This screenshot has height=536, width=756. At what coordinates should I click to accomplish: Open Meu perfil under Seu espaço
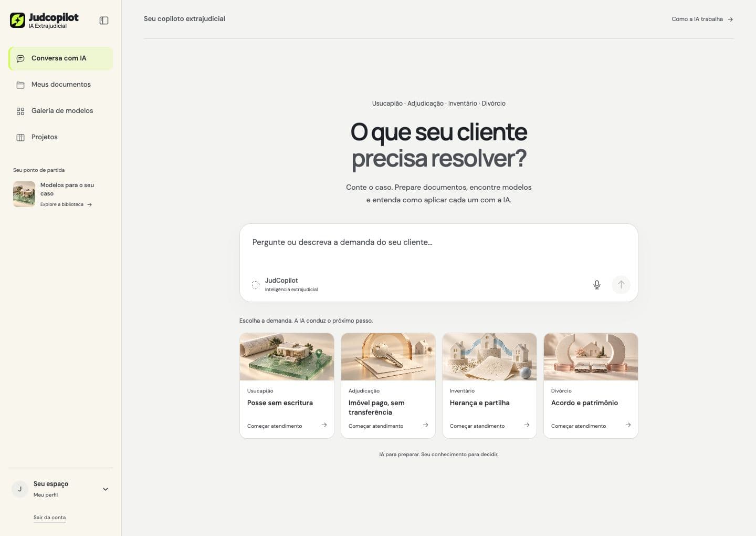46,495
